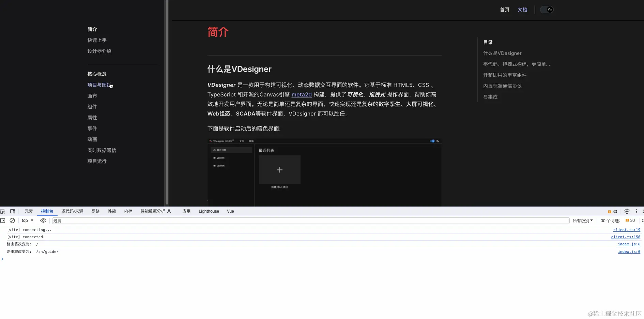This screenshot has height=319, width=644.
Task: Jump to 内置标准通信协议 outline entry
Action: 502,86
